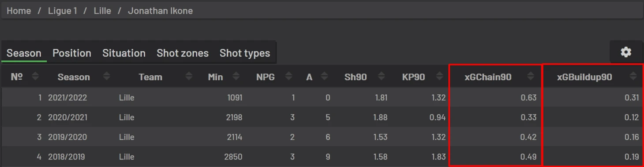The image size is (644, 167).
Task: Open the Shot zones tab
Action: (183, 53)
